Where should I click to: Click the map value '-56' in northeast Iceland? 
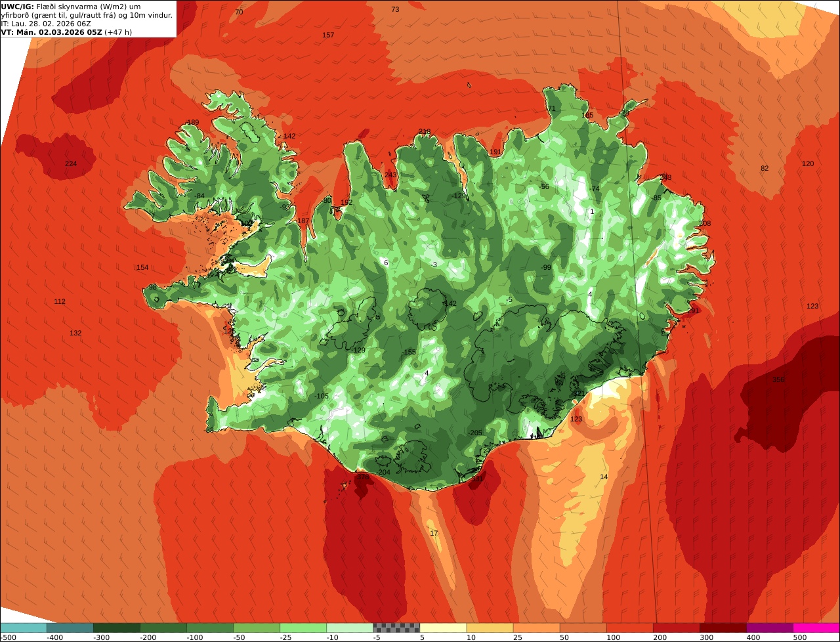[543, 187]
